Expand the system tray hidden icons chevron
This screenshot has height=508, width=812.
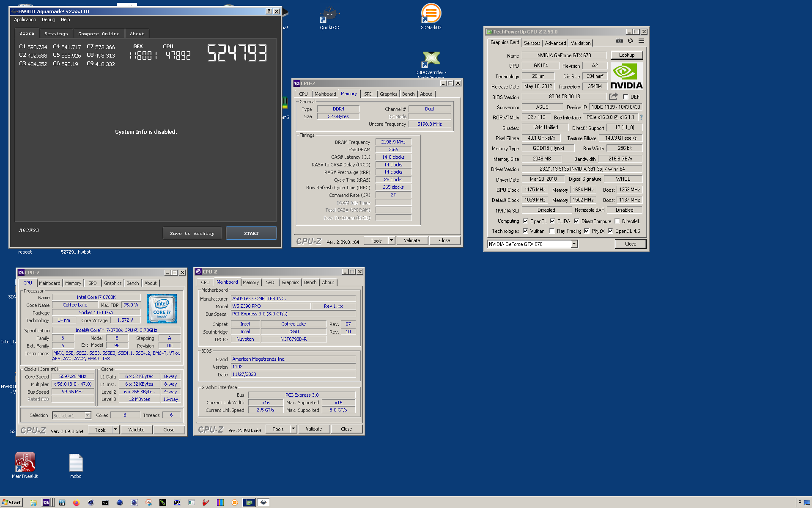[800, 502]
